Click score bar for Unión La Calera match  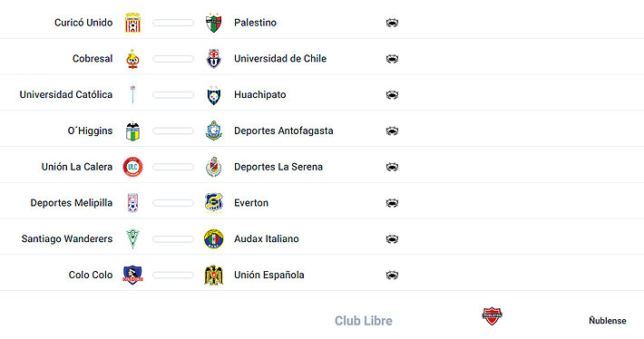(x=173, y=167)
